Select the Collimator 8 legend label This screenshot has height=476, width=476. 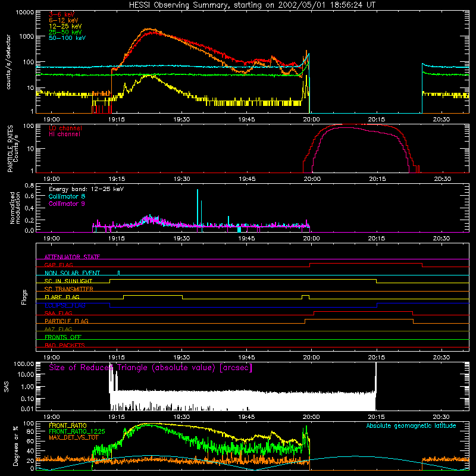pos(67,196)
